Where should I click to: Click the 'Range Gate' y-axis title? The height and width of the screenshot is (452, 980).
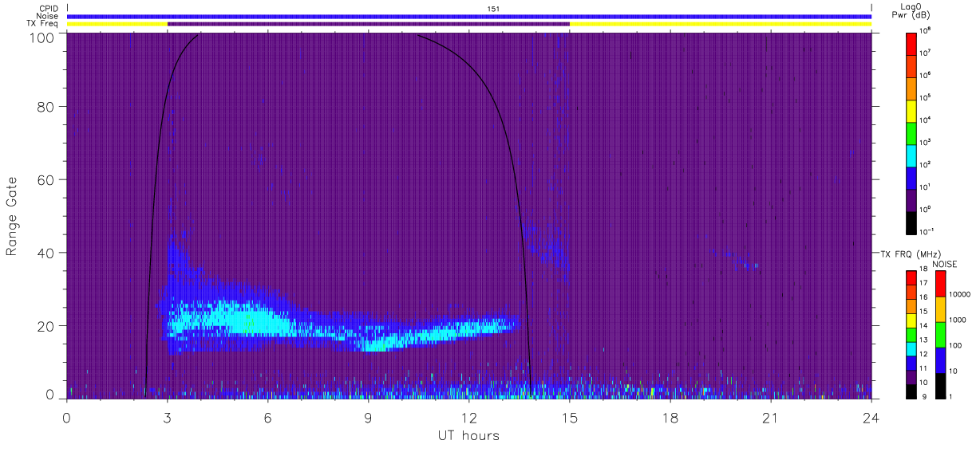[x=12, y=215]
